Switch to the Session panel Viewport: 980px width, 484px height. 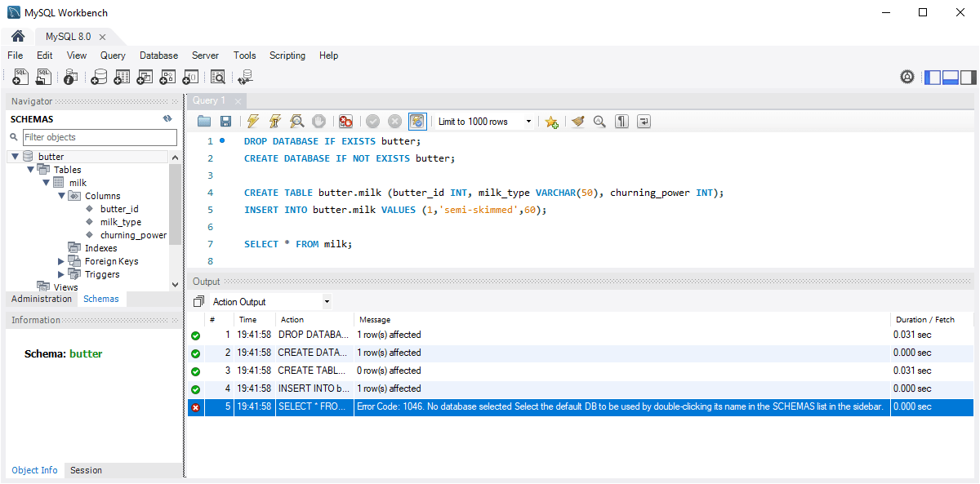pyautogui.click(x=85, y=470)
